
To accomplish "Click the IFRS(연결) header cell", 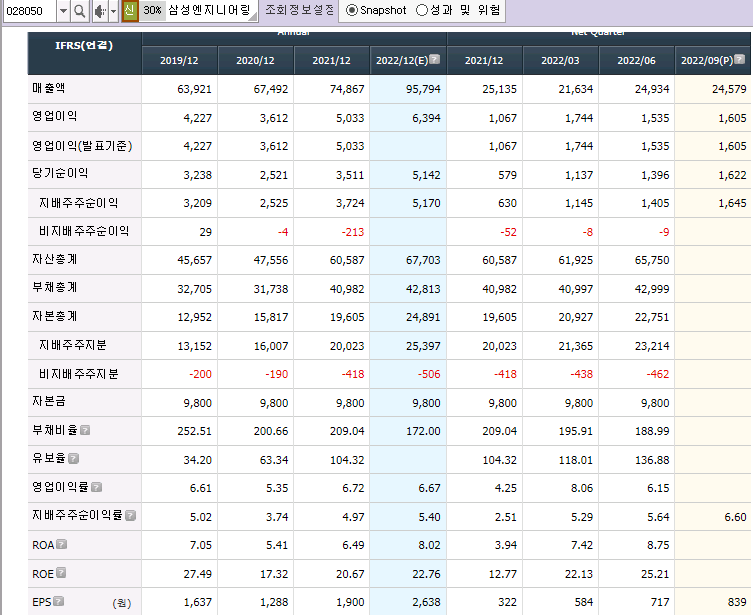I will click(85, 53).
